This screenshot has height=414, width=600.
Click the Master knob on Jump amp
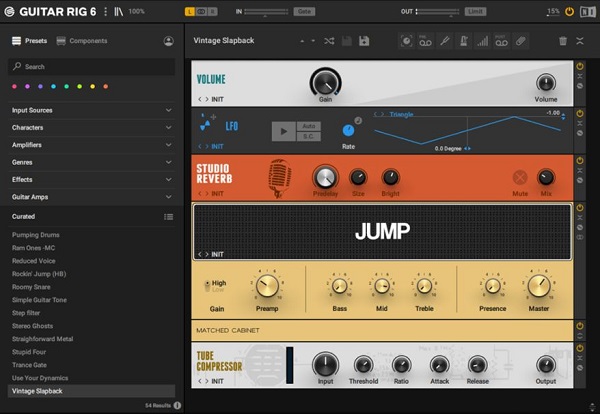coord(539,286)
